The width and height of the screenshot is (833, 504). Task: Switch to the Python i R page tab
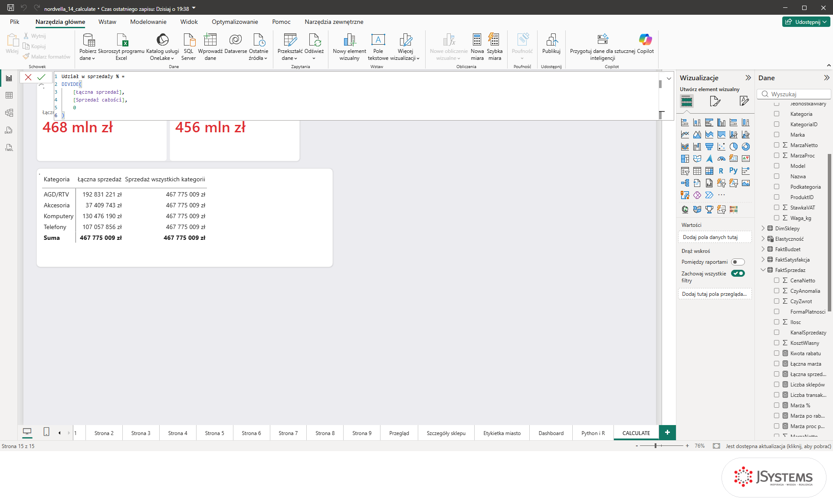[x=593, y=433]
